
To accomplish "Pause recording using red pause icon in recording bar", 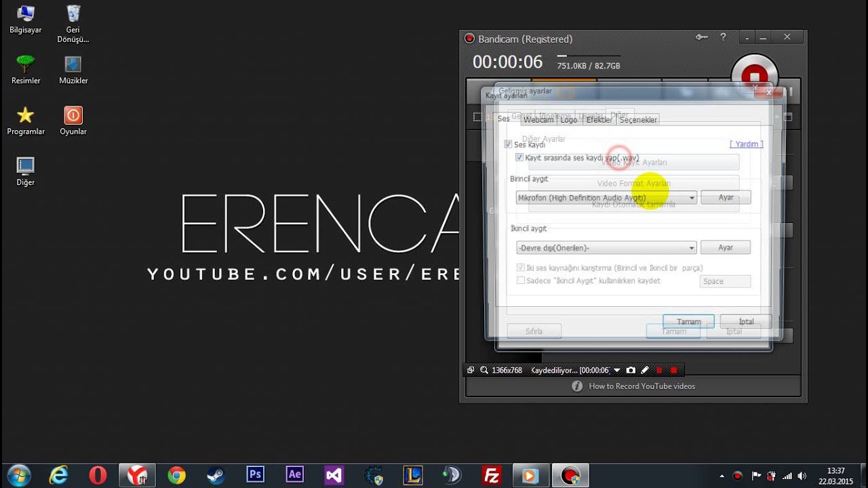I will tap(659, 370).
